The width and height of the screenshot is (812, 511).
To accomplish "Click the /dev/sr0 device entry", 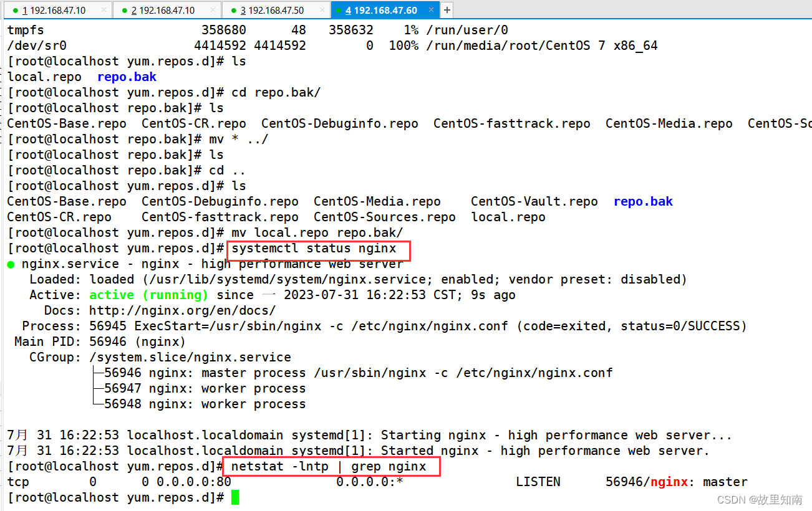I will (x=37, y=45).
